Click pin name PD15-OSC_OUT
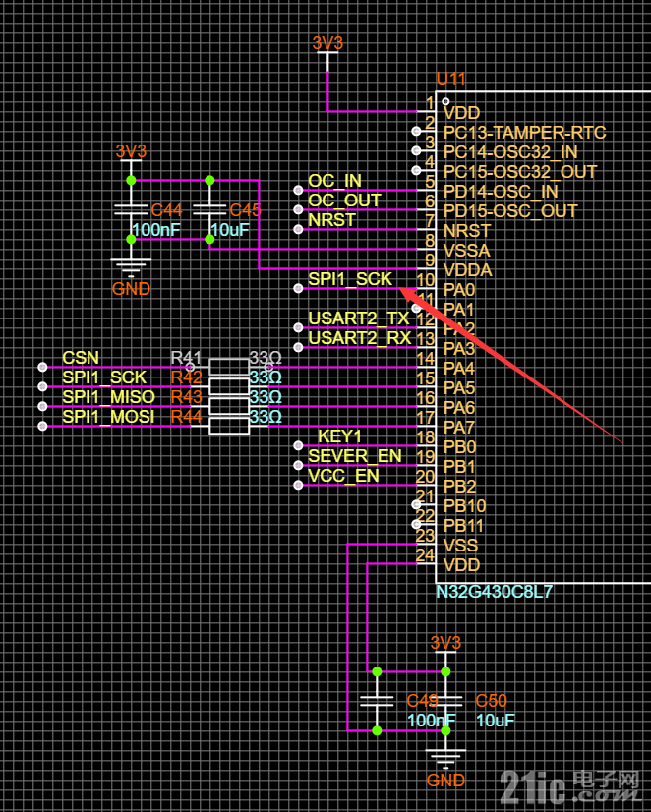This screenshot has width=651, height=812. 510,211
